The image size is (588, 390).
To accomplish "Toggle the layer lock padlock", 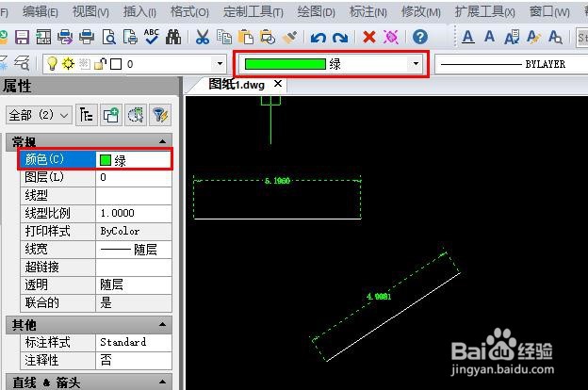I will 100,64.
